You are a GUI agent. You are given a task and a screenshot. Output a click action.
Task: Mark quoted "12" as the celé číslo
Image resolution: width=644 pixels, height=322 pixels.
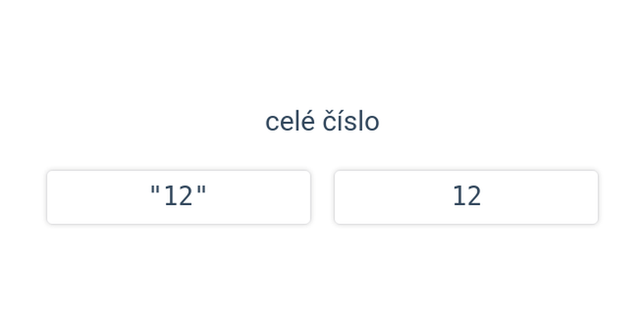tap(179, 196)
